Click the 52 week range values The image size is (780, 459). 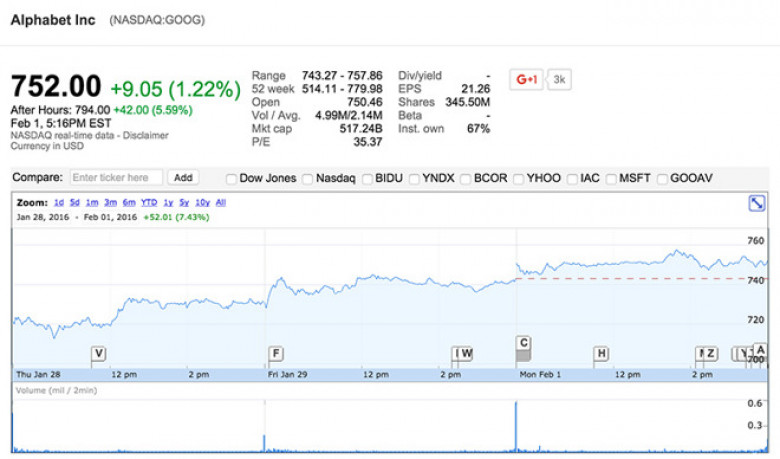pos(342,89)
